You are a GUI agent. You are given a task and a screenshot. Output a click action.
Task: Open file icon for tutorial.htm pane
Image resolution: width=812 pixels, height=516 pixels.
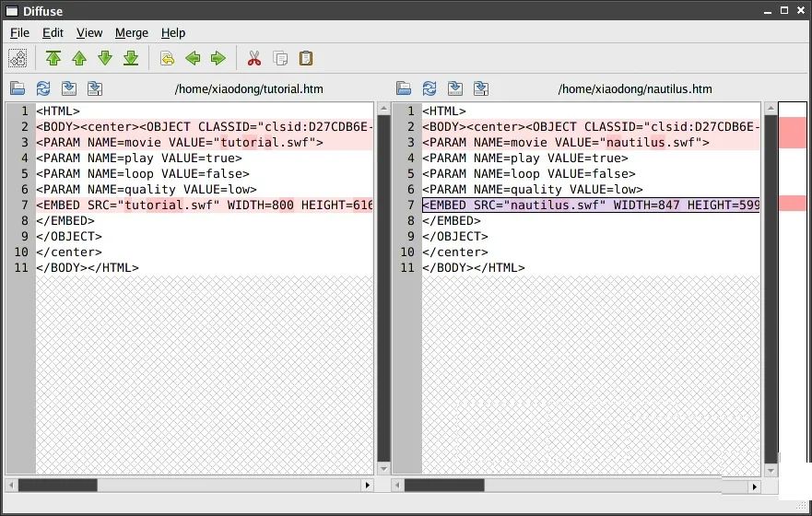coord(18,88)
